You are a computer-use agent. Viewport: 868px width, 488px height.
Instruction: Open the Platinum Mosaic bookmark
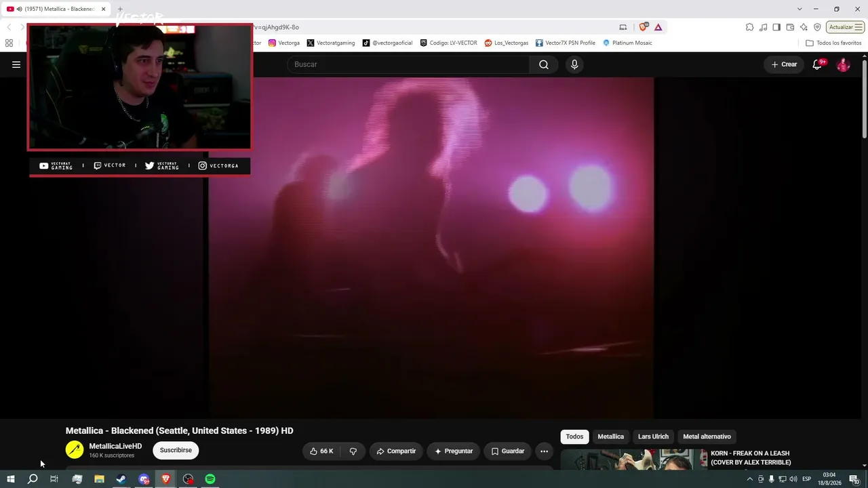(x=627, y=43)
